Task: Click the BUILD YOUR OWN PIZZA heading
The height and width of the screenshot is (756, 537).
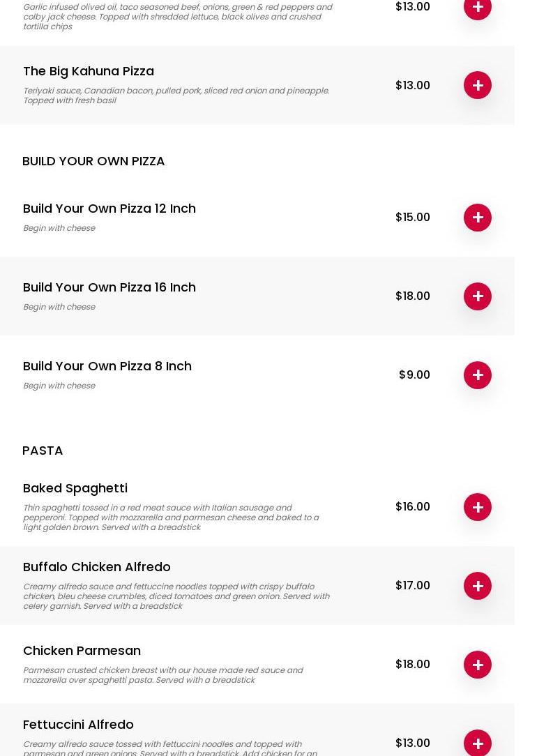Action: point(93,161)
